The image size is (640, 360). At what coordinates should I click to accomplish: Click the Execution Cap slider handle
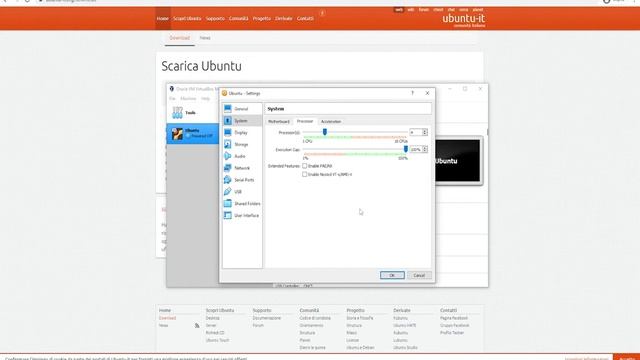pyautogui.click(x=406, y=149)
